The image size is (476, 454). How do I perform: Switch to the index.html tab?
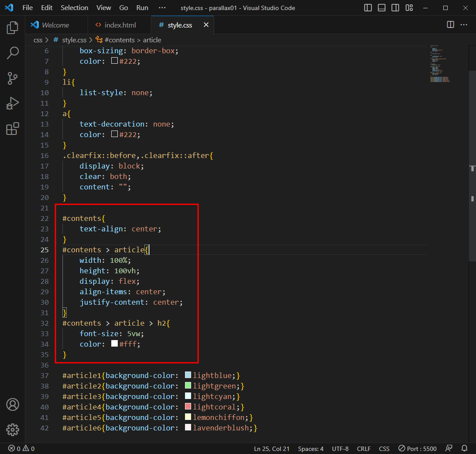(x=120, y=25)
